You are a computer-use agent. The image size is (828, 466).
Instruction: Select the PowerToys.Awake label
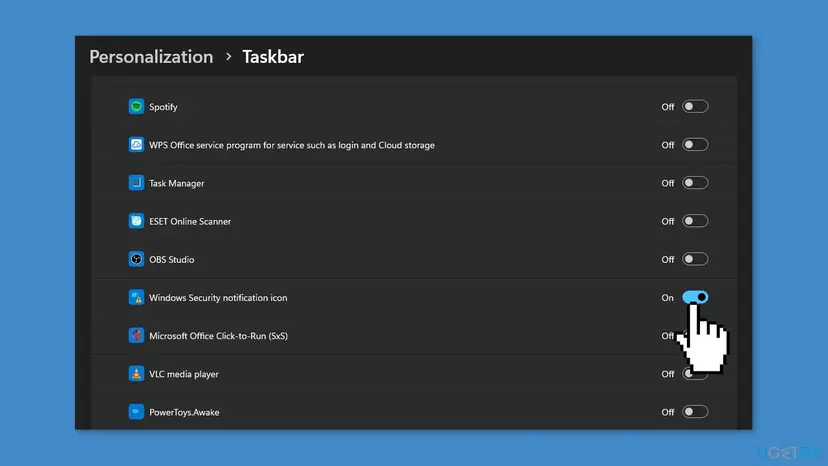click(184, 412)
